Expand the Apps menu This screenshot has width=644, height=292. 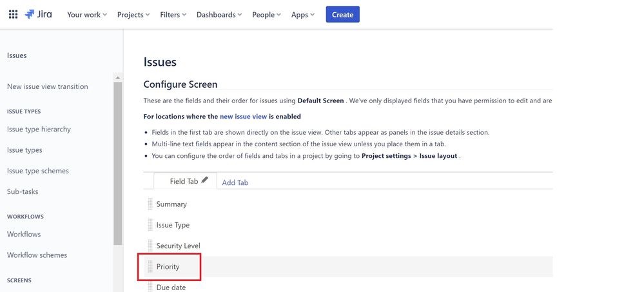pos(303,14)
